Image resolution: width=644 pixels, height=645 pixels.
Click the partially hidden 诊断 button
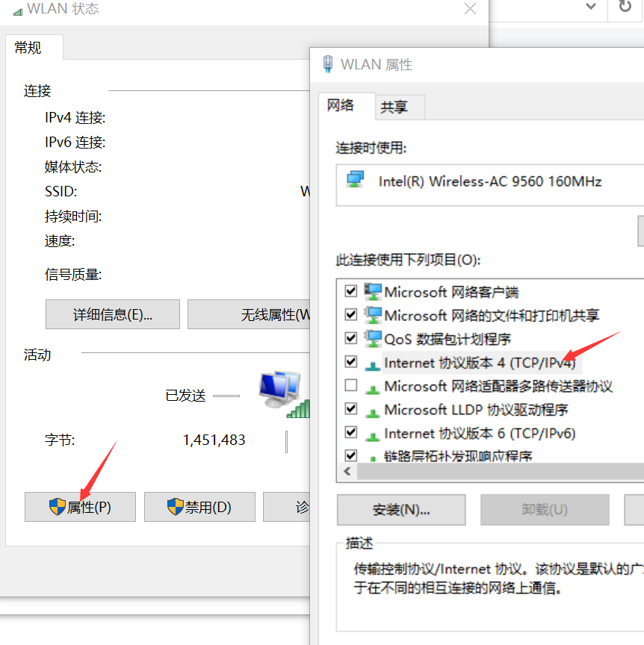(287, 507)
